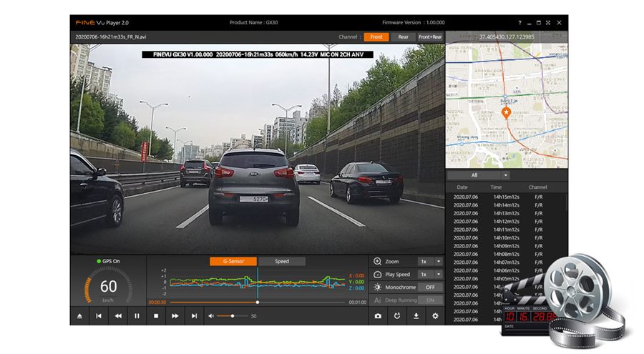Pause the video playback

coord(137,316)
